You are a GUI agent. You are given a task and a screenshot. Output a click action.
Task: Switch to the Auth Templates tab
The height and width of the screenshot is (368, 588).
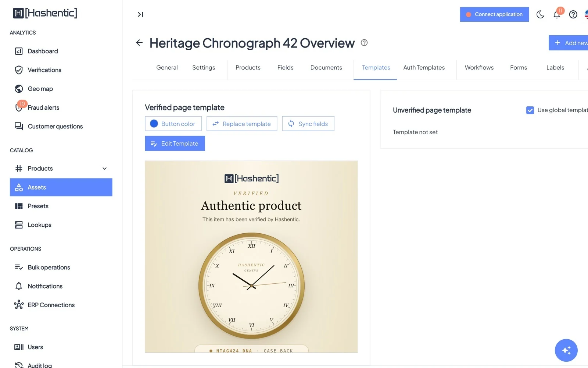click(x=424, y=68)
